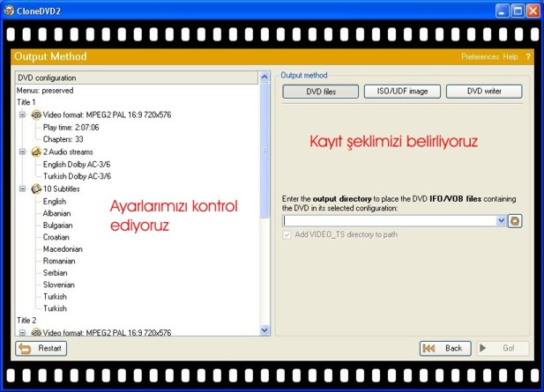Collapse Title 1 Video format node
This screenshot has height=392, width=544.
pyautogui.click(x=22, y=115)
